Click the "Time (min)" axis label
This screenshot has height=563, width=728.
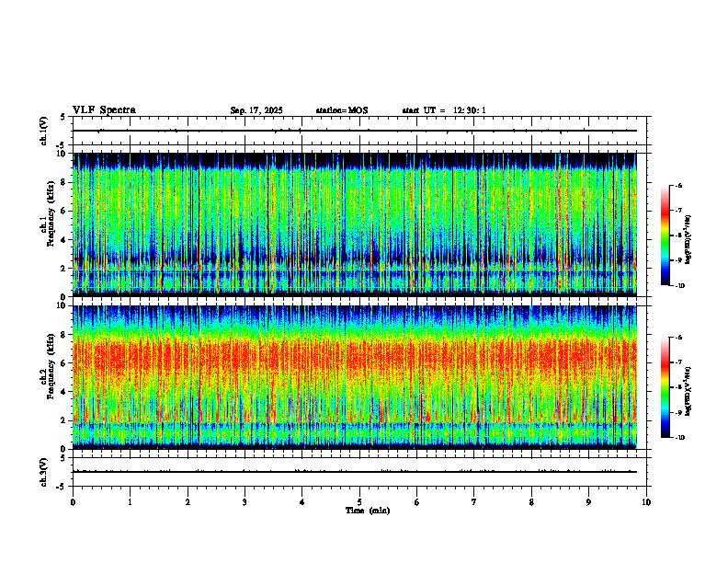pos(368,511)
